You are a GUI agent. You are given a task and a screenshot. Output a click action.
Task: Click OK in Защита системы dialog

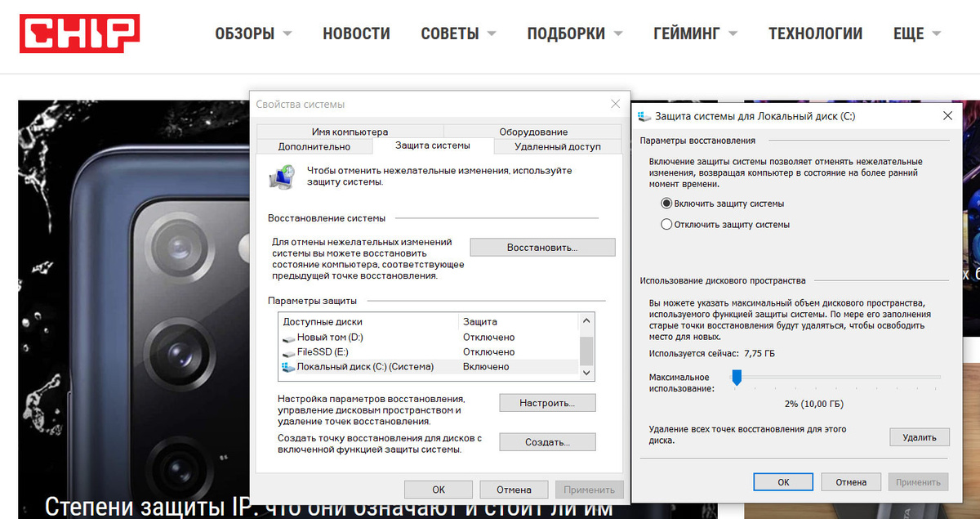point(783,482)
